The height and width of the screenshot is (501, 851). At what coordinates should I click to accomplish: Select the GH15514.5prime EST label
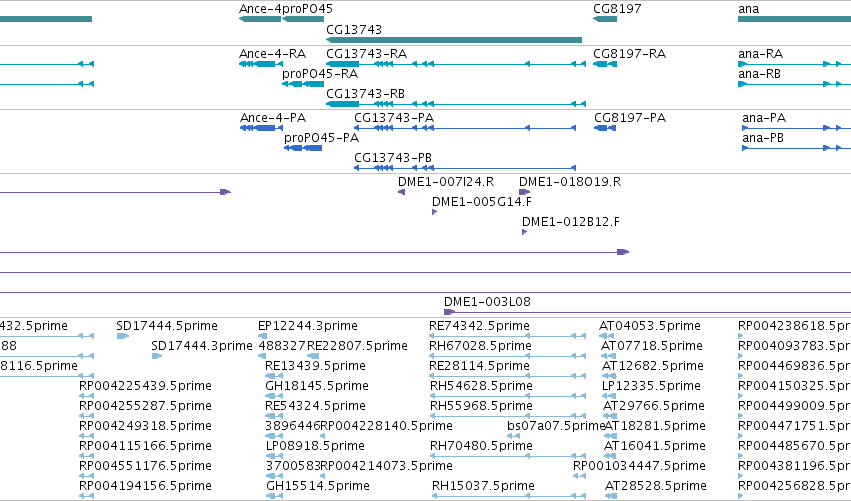[317, 486]
